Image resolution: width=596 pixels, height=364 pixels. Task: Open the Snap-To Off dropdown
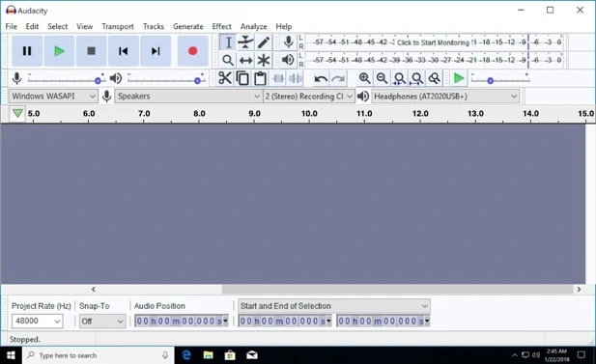click(x=102, y=322)
